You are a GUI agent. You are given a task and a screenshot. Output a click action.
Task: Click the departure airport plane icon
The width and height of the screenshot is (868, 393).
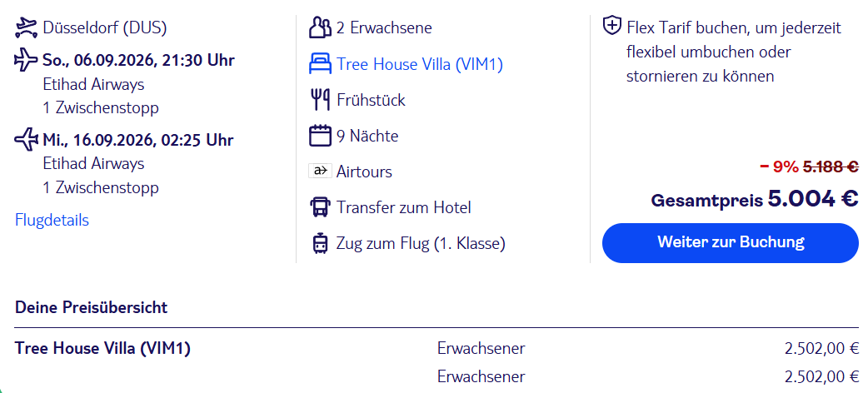(27, 27)
